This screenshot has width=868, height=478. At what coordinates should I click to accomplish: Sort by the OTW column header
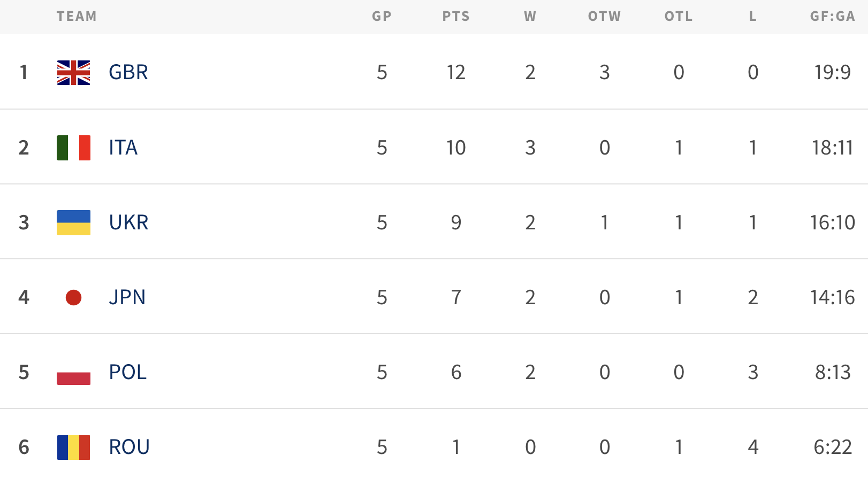point(604,17)
